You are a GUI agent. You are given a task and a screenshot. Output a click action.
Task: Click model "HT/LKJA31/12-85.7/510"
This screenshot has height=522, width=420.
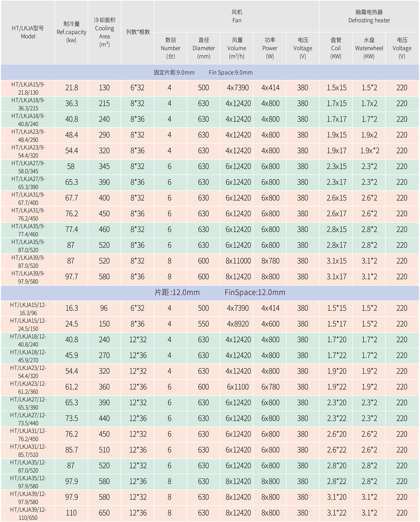click(x=28, y=450)
